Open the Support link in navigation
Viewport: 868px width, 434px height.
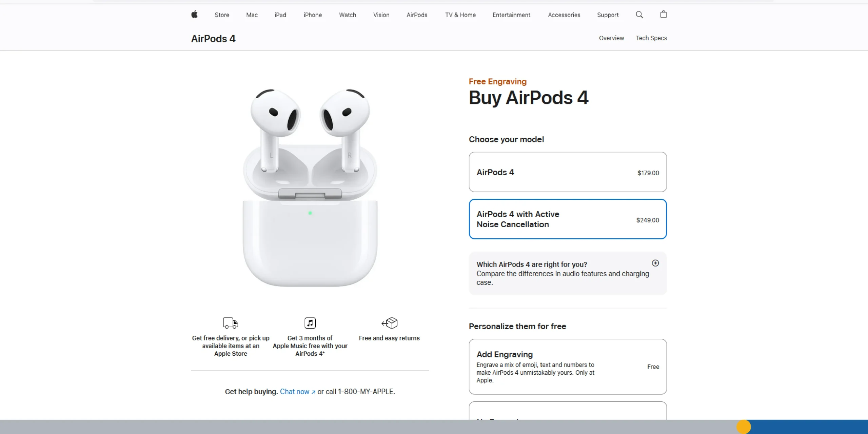(608, 15)
